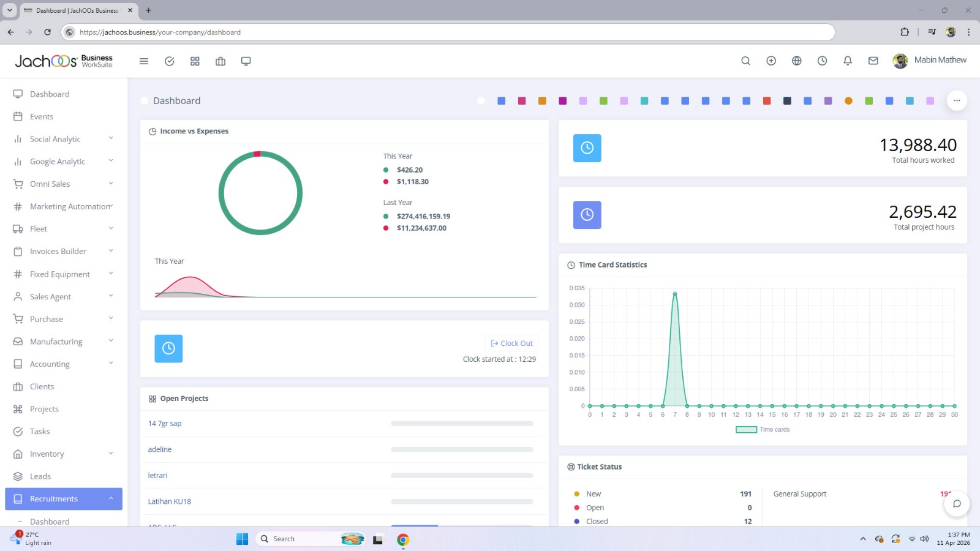Select Clients from the sidebar
The image size is (980, 551).
coord(42,387)
